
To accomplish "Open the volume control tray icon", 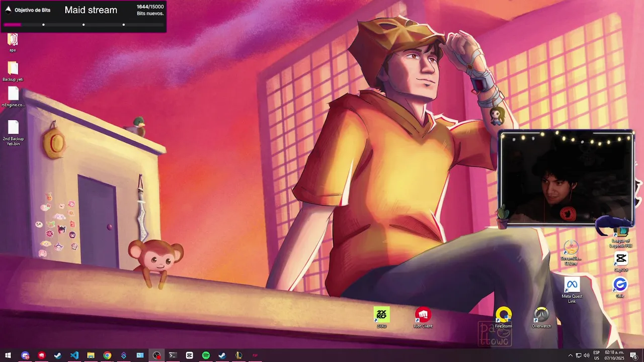I will pyautogui.click(x=586, y=355).
